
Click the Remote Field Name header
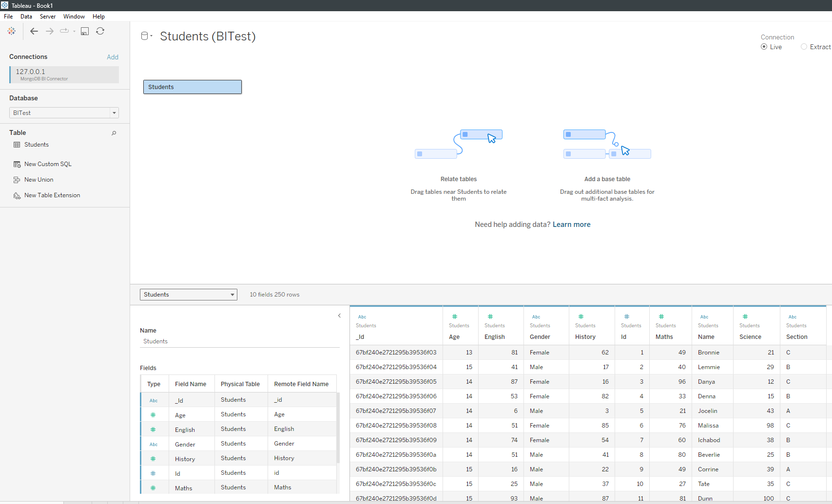click(x=301, y=384)
